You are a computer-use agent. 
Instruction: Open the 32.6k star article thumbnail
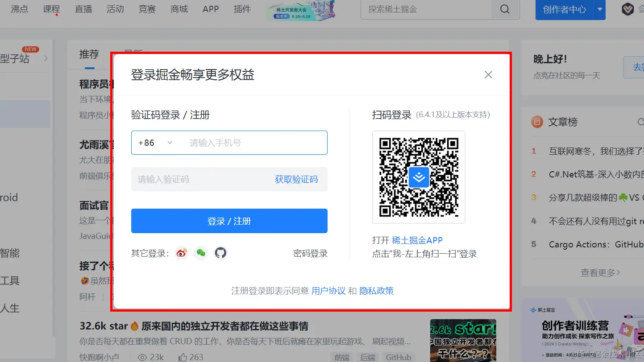(x=463, y=341)
